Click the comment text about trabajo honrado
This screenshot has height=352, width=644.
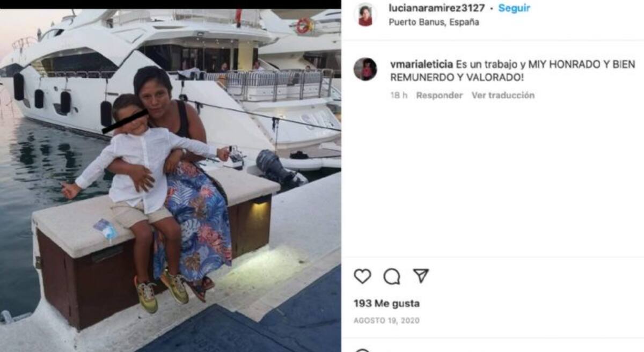point(513,71)
